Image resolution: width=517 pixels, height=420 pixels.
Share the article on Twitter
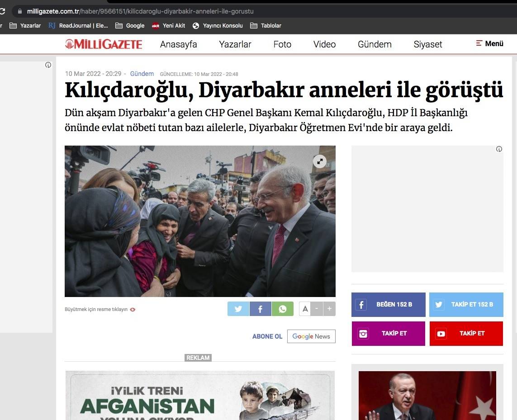coord(238,309)
